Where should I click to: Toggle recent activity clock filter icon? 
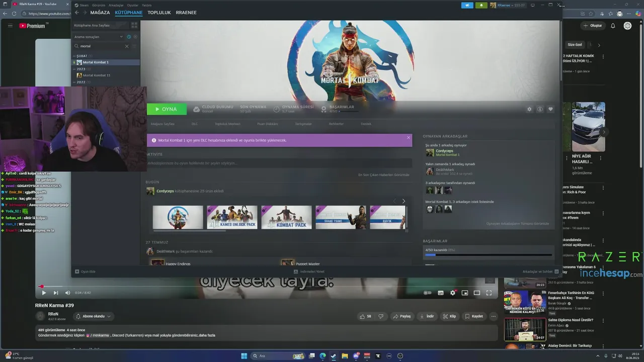[x=129, y=37]
